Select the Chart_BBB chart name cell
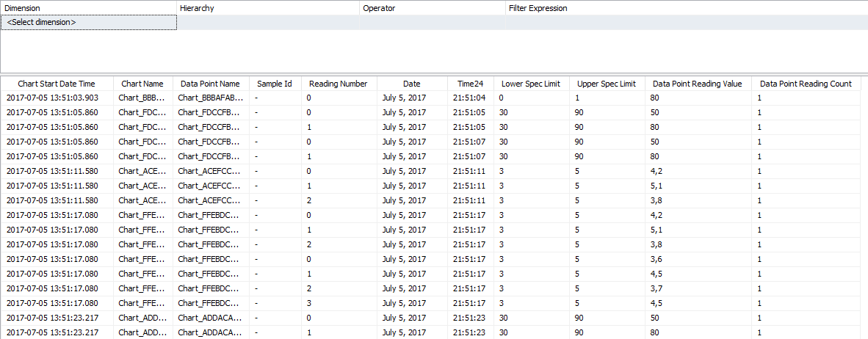 (x=142, y=98)
